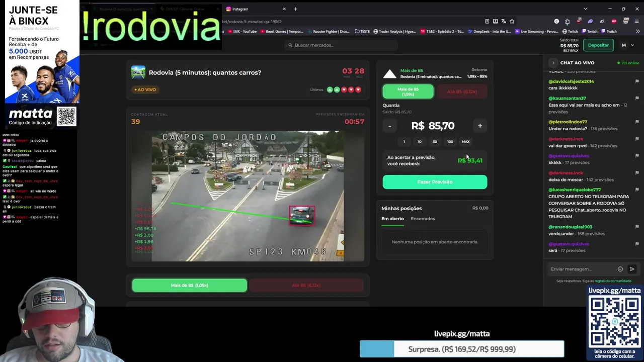Click the Enviar mensagem chat input
The height and width of the screenshot is (362, 644).
coord(582,269)
